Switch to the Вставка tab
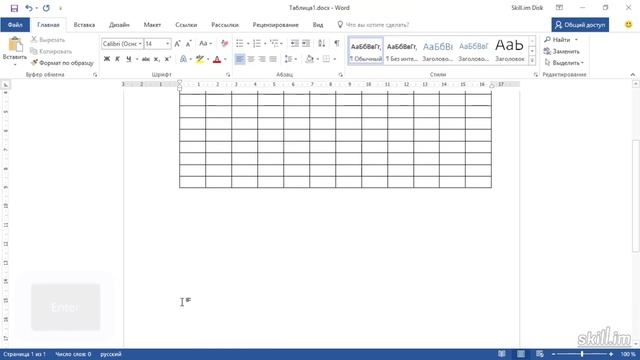The image size is (640, 360). click(84, 24)
